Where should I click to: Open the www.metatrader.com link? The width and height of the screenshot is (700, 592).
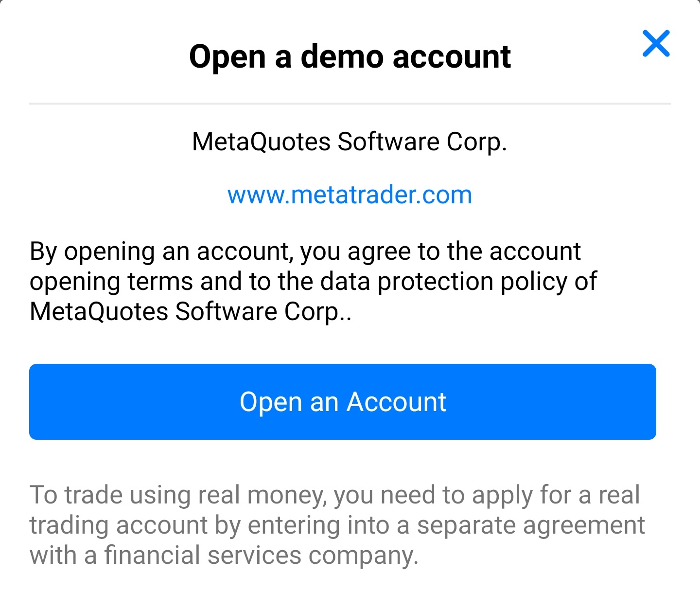coord(350,195)
